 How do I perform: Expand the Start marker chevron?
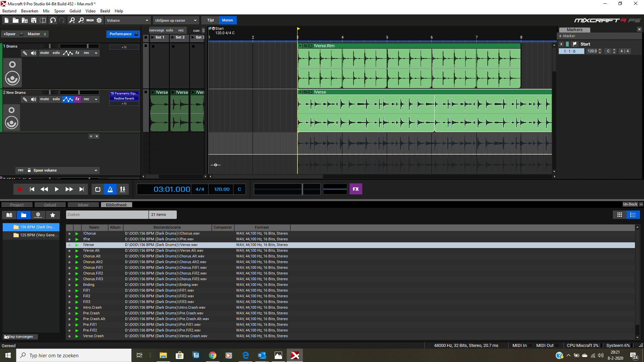click(561, 44)
